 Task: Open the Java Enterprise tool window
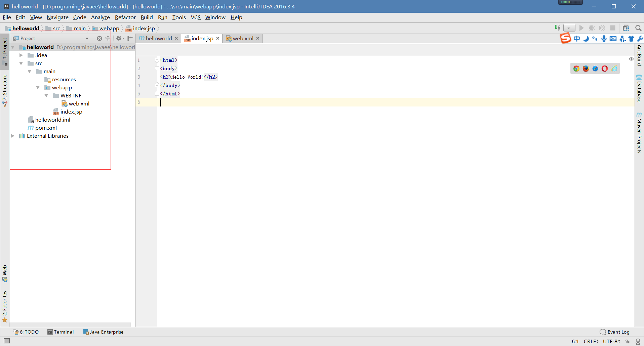(103, 332)
